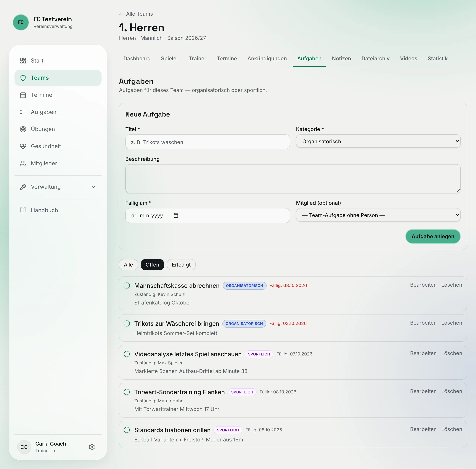Click the Titel input field
The width and height of the screenshot is (476, 469).
[208, 142]
